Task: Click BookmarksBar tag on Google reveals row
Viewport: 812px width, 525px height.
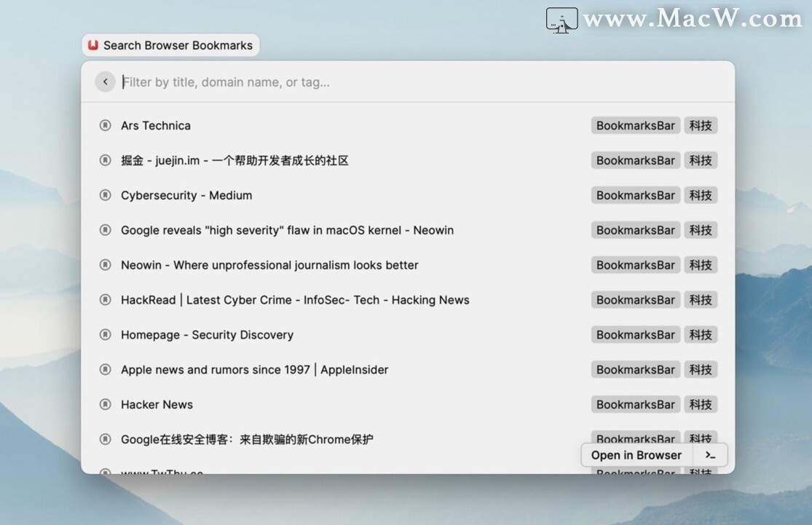Action: click(x=636, y=230)
